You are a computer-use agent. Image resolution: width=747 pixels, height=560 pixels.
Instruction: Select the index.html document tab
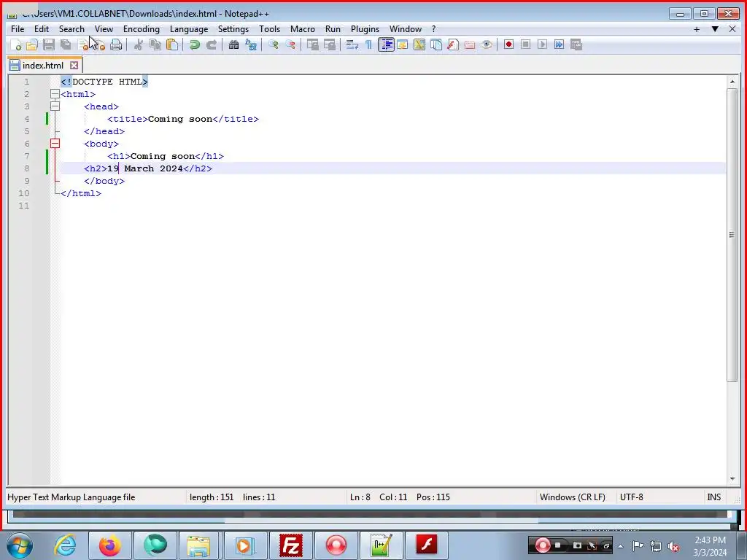(43, 65)
